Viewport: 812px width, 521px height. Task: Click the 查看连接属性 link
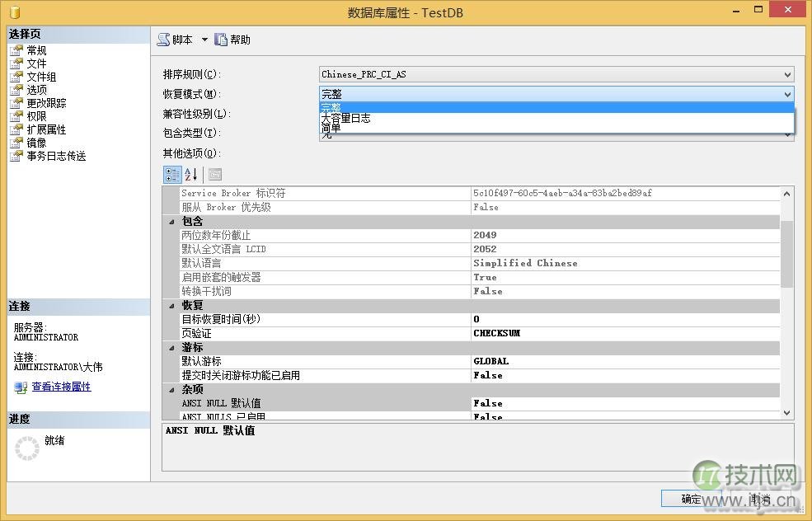click(x=61, y=387)
